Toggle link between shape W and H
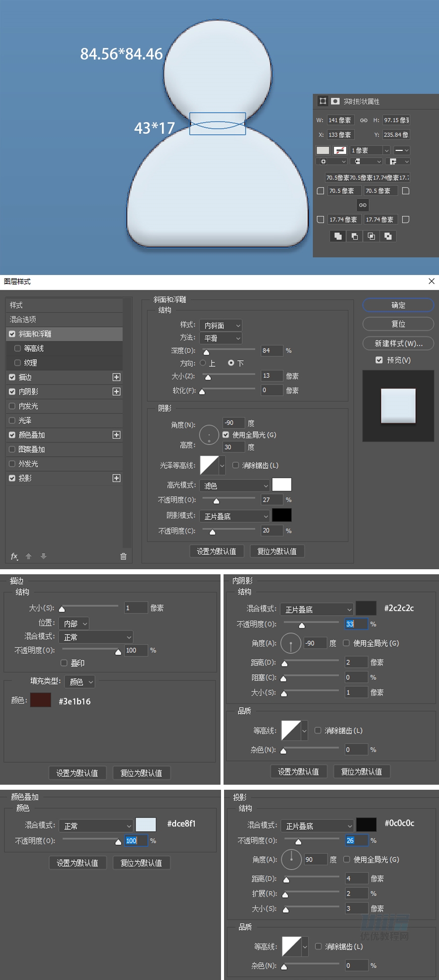 coord(364,120)
